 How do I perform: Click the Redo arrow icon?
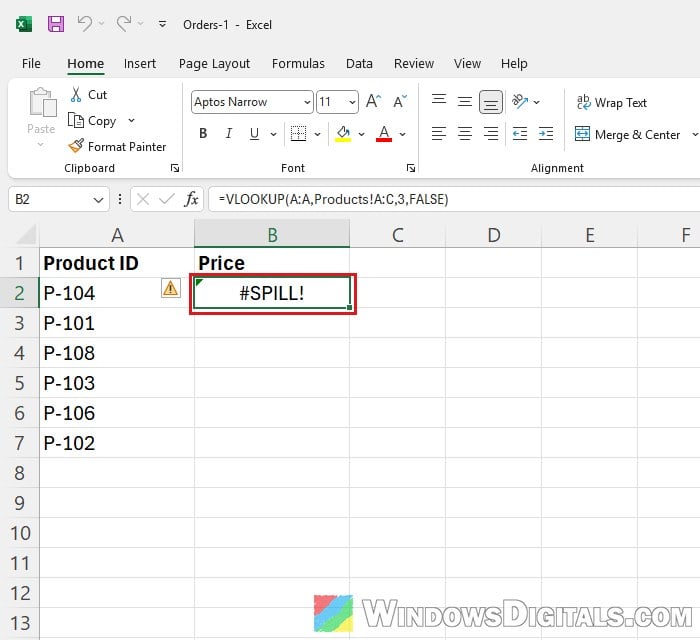coord(124,23)
